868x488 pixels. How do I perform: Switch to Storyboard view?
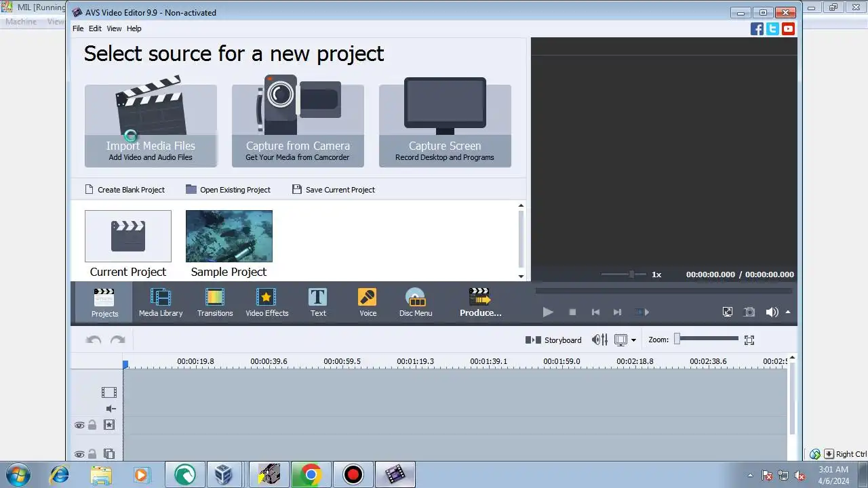[553, 340]
